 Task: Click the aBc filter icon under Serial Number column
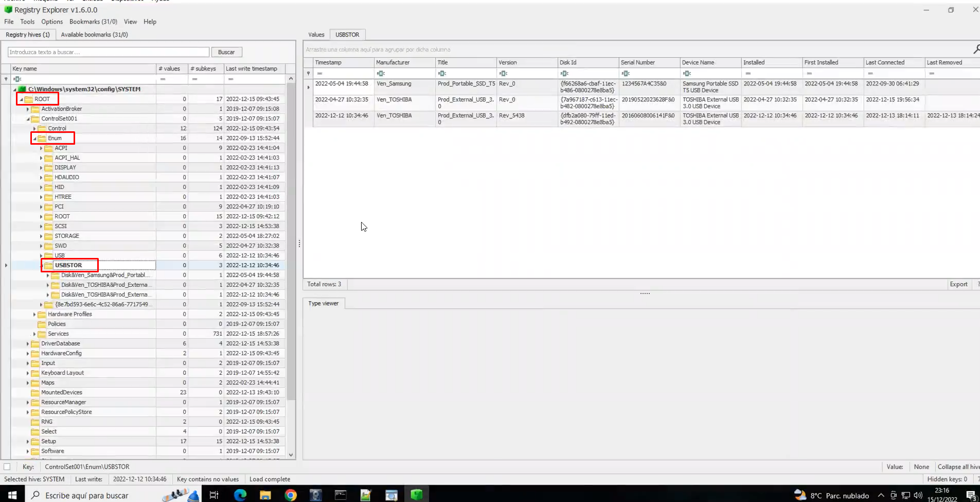pos(626,73)
